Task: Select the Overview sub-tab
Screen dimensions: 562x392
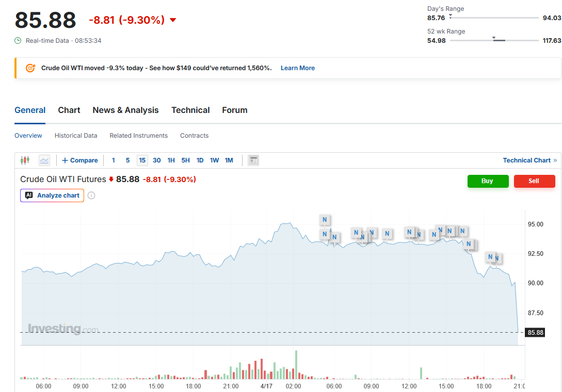Action: pyautogui.click(x=28, y=136)
